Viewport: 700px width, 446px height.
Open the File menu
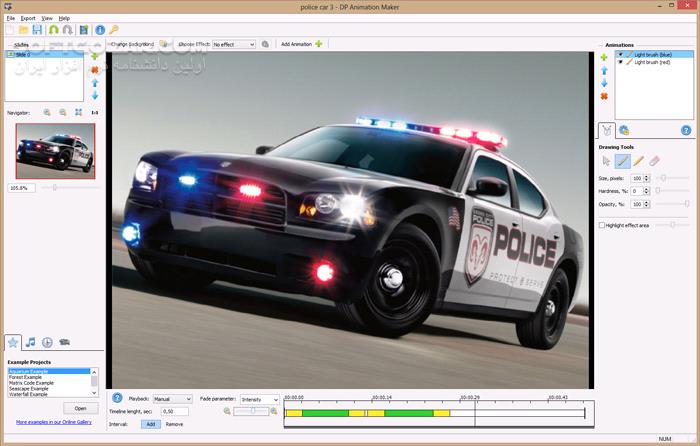pos(11,18)
